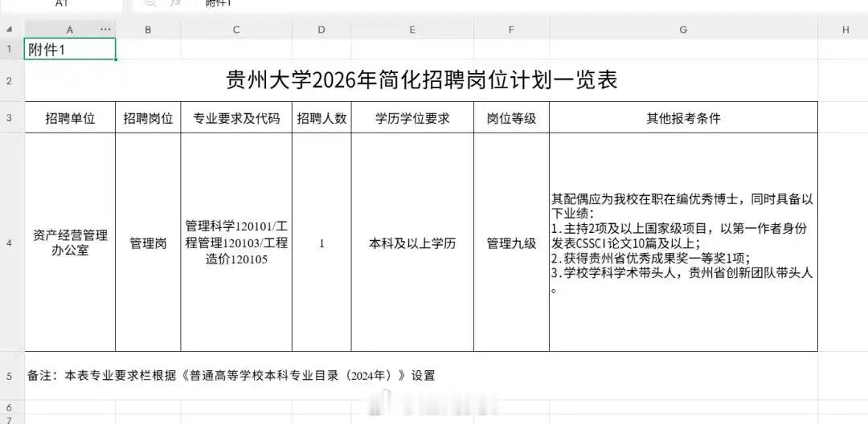Select the recruit count cell showing 1
The height and width of the screenshot is (424, 868).
coord(321,243)
